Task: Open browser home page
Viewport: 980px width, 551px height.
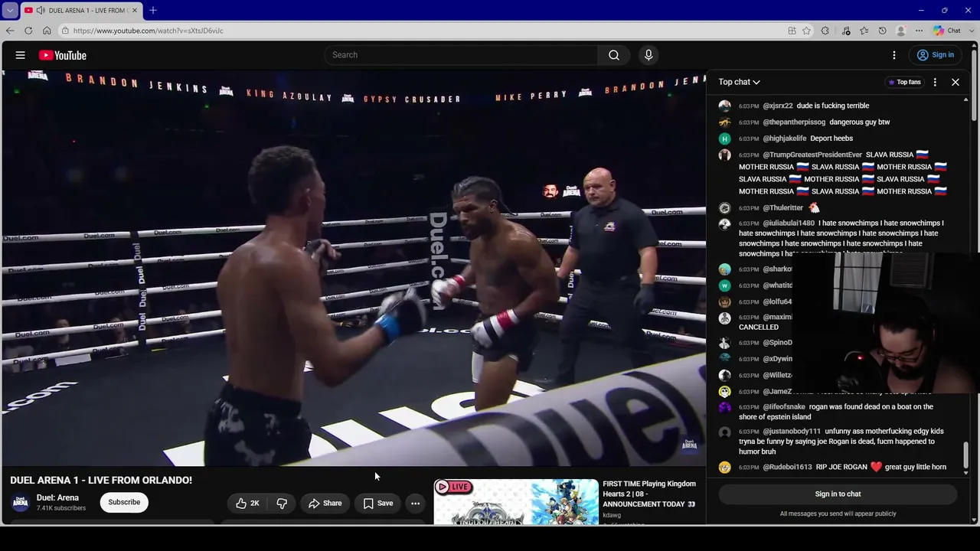Action: point(47,31)
